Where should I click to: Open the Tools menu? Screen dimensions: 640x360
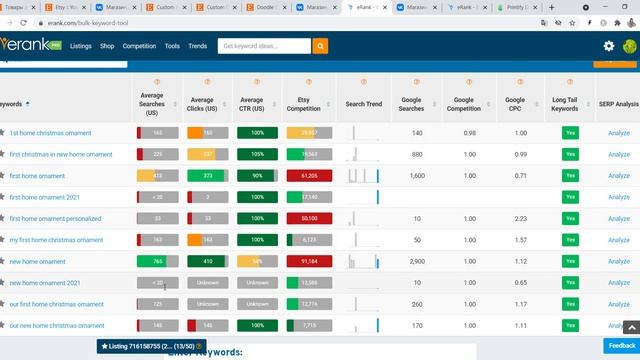(172, 46)
